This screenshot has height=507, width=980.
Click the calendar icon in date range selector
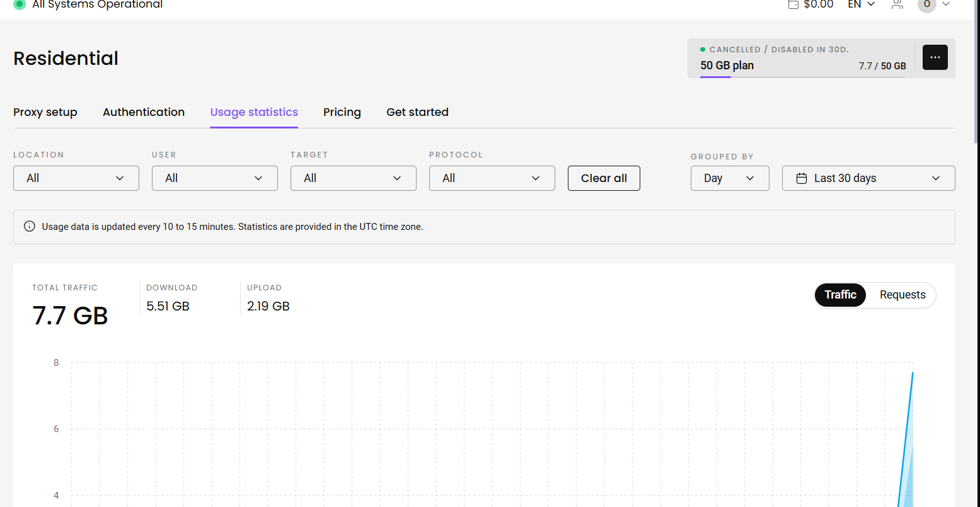coord(802,178)
